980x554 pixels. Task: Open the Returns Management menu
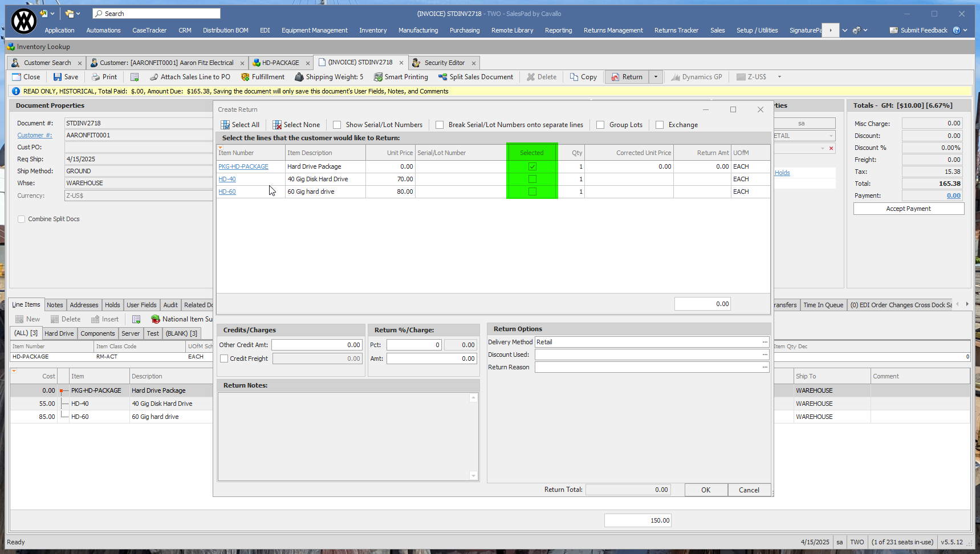click(x=613, y=30)
